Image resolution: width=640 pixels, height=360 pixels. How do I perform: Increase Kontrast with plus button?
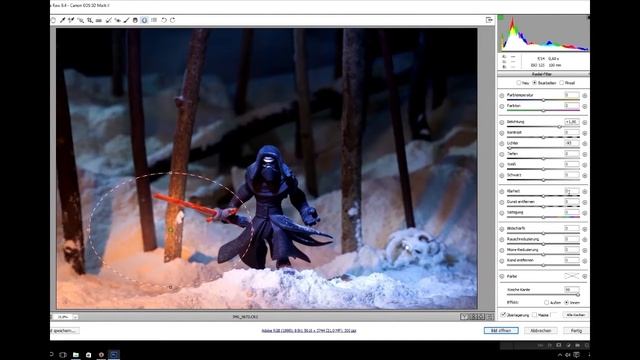coord(584,133)
